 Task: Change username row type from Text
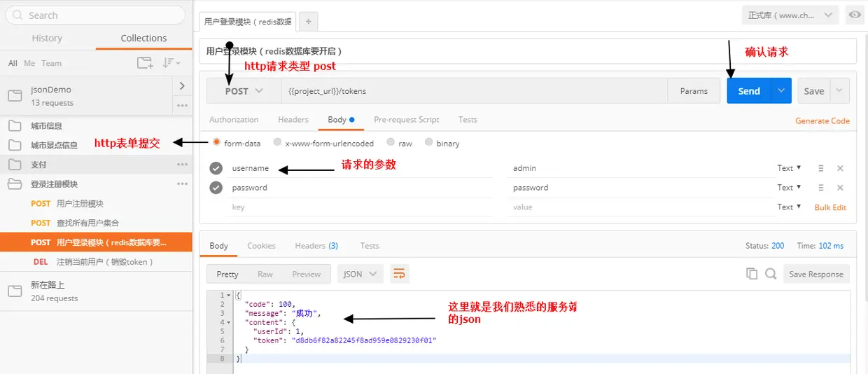coord(789,168)
